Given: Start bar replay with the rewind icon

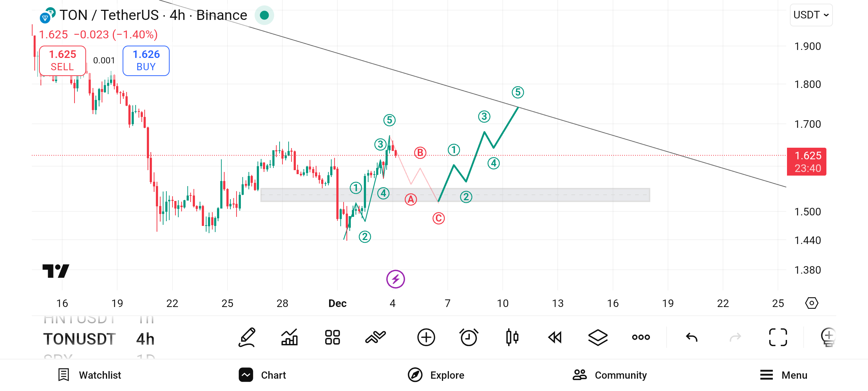Looking at the screenshot, I should pyautogui.click(x=555, y=337).
